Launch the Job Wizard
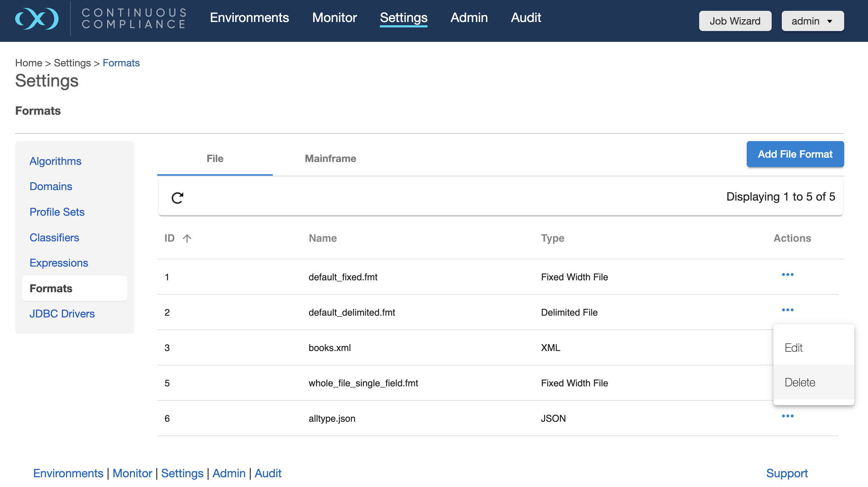Image resolution: width=868 pixels, height=487 pixels. click(735, 21)
